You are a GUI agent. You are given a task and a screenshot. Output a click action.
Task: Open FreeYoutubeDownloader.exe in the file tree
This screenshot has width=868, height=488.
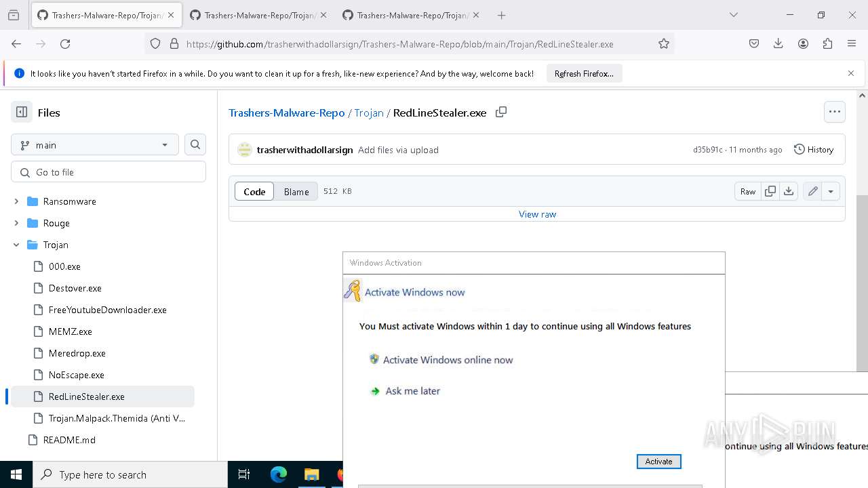click(108, 310)
